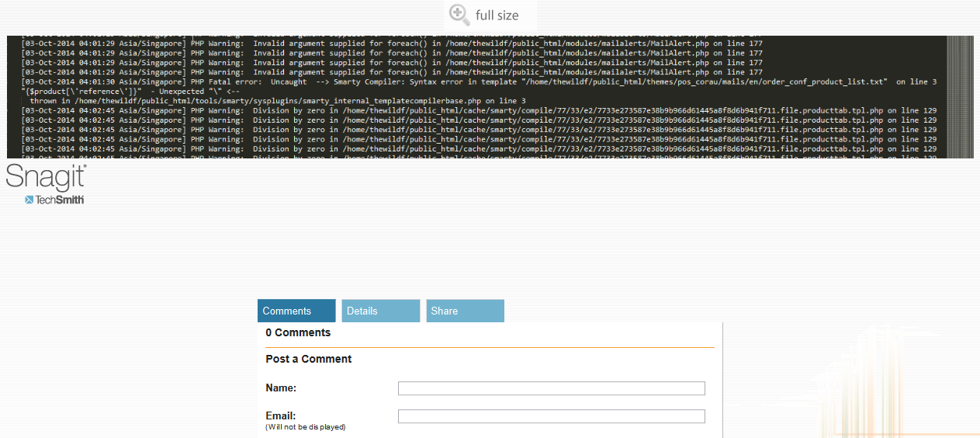Focus the Email input field

pyautogui.click(x=552, y=416)
